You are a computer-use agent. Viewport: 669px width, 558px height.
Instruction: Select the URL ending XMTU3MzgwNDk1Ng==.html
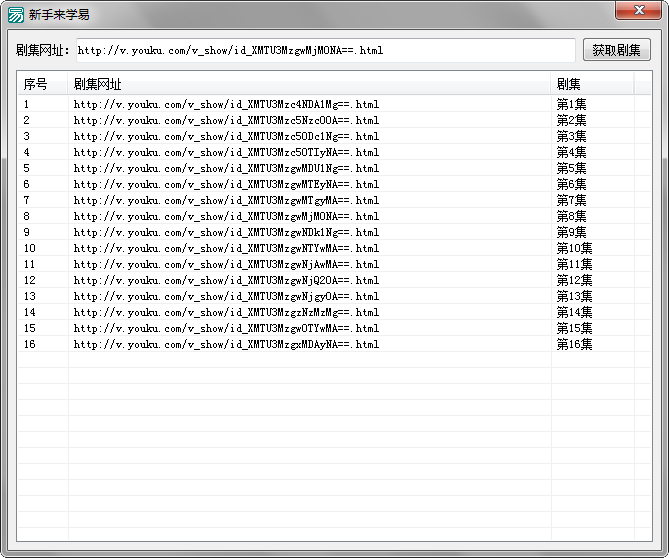pyautogui.click(x=226, y=232)
